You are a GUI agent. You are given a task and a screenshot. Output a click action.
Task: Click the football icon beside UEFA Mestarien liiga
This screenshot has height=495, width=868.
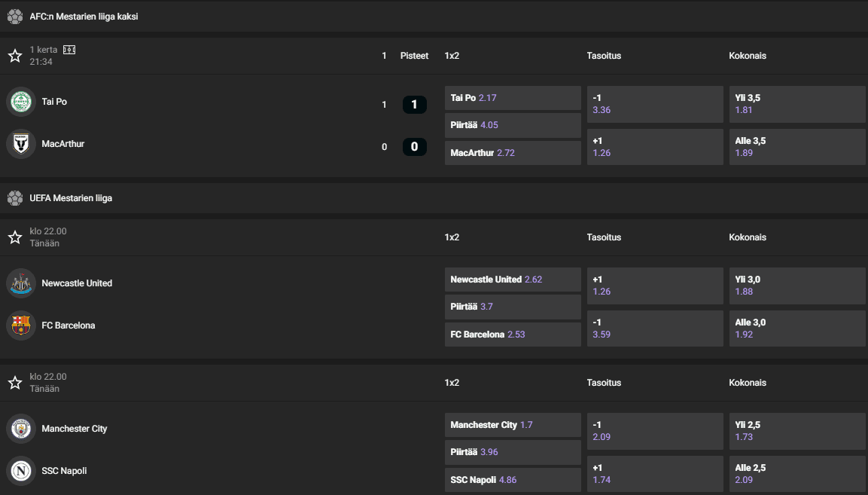(15, 198)
